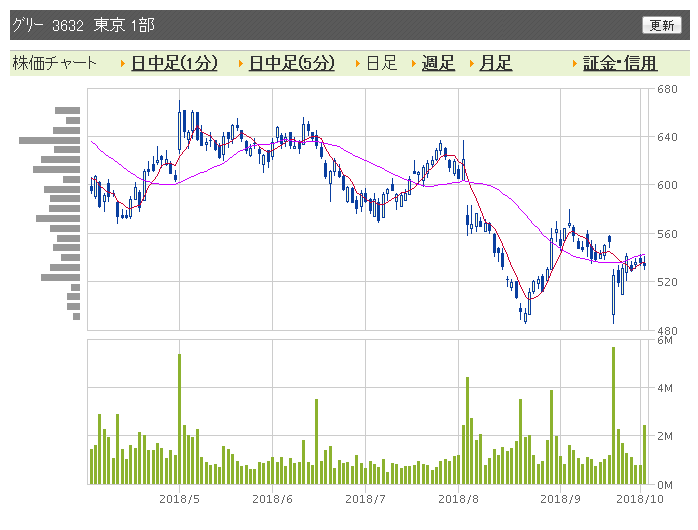Click orange arrow beside 日中足(5分)
Screen dimensions: 698x530
click(240, 64)
